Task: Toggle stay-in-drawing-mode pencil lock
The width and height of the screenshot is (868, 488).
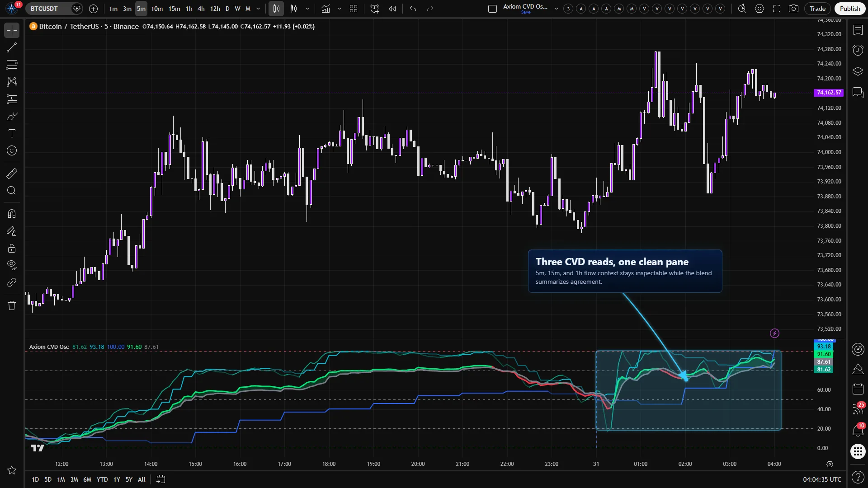Action: click(12, 231)
